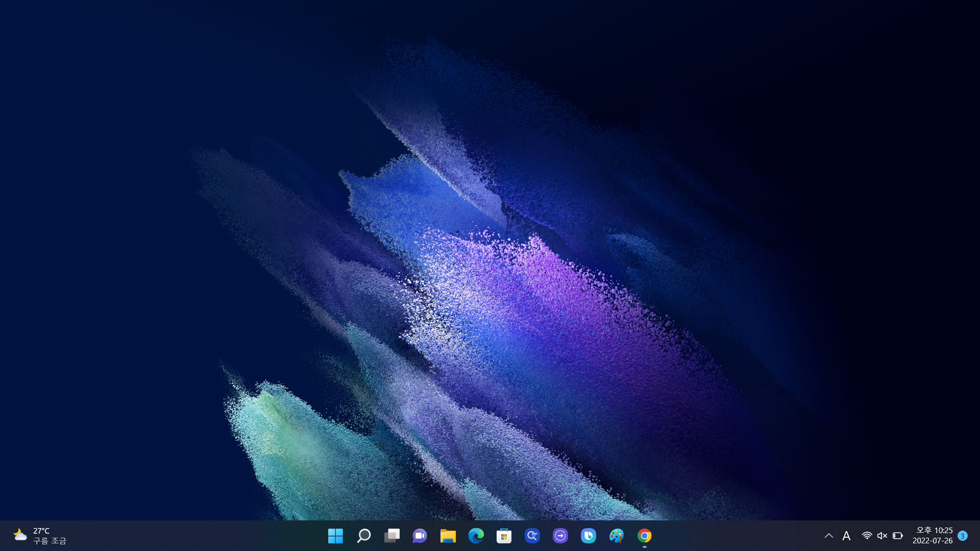Expand hidden system tray icons

point(828,536)
